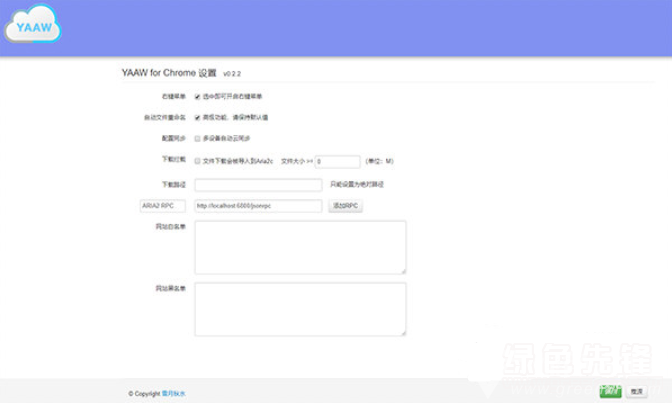The height and width of the screenshot is (403, 672).
Task: Edit the ARIA2 RPC name field
Action: tap(162, 206)
